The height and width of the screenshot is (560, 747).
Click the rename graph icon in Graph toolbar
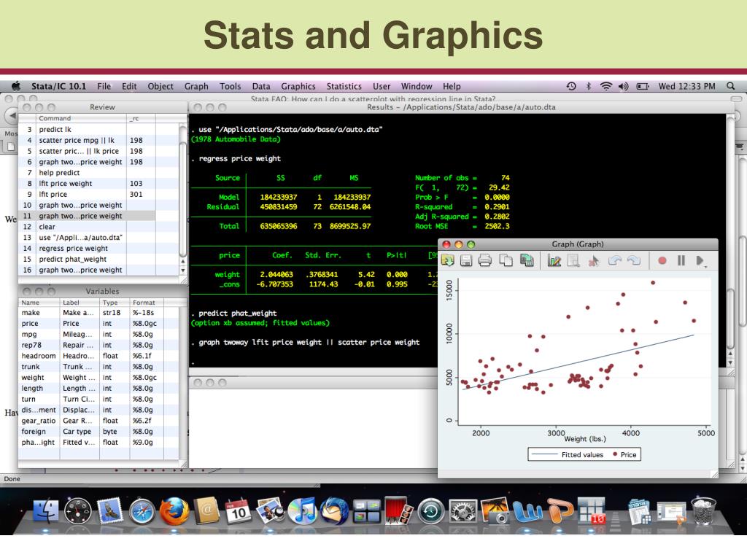tap(527, 260)
